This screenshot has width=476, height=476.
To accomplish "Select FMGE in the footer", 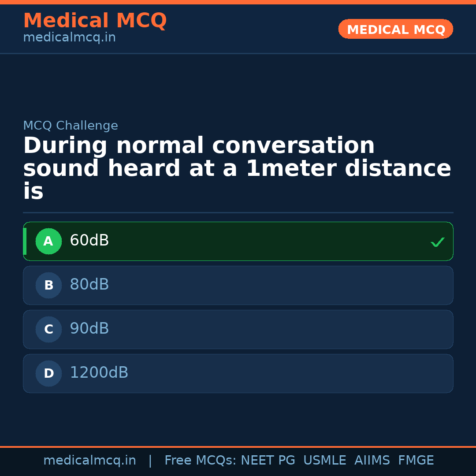I will pos(416,461).
